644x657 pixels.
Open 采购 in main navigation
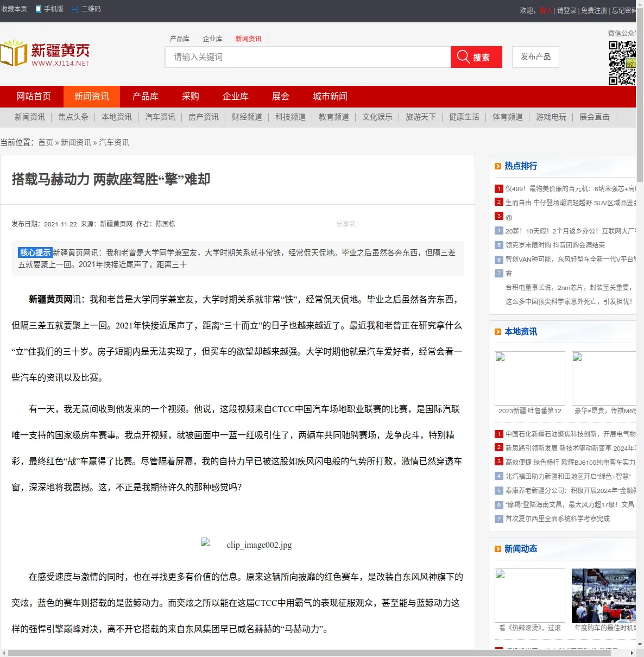pyautogui.click(x=191, y=97)
